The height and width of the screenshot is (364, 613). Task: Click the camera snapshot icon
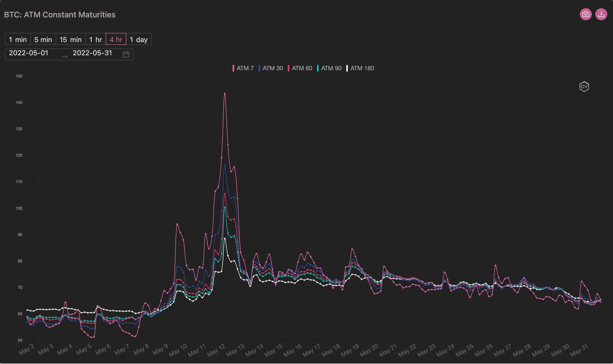point(586,14)
